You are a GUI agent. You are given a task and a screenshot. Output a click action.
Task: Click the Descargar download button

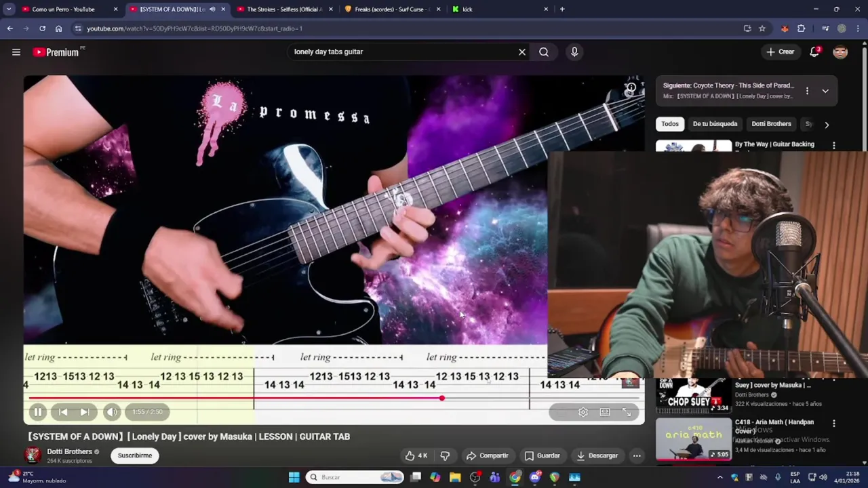coord(597,455)
